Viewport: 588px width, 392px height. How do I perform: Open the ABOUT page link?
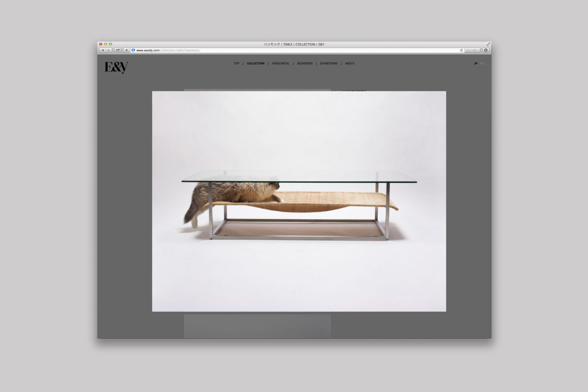350,64
